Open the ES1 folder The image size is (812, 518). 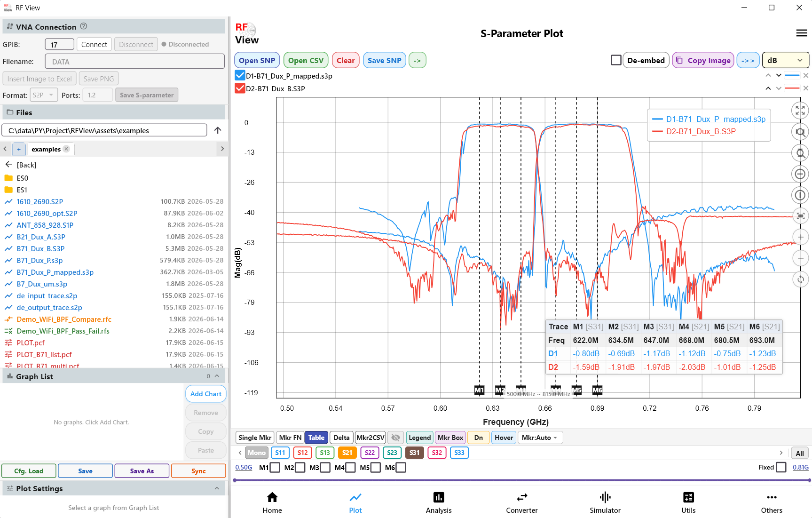coord(22,190)
